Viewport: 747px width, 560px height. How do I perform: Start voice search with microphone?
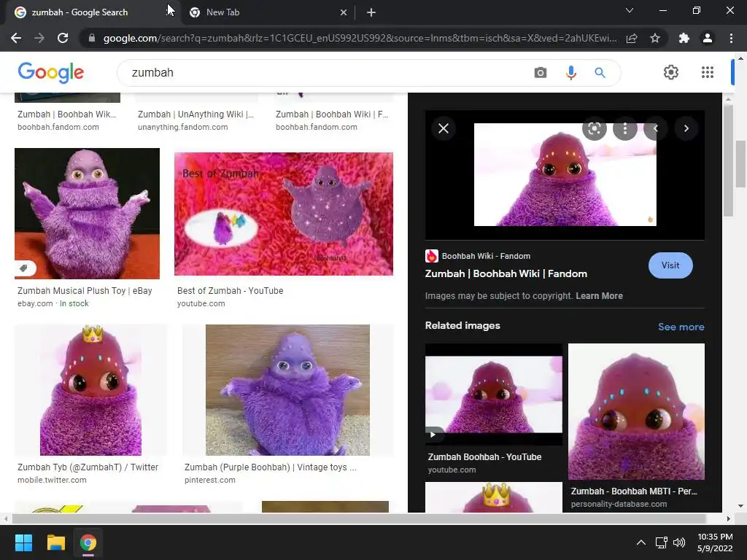(570, 73)
